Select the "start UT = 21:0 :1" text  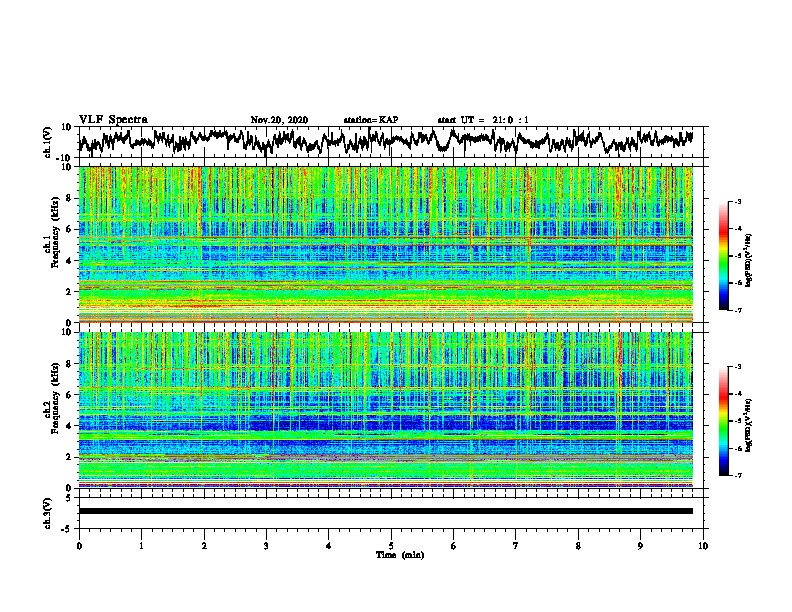483,120
